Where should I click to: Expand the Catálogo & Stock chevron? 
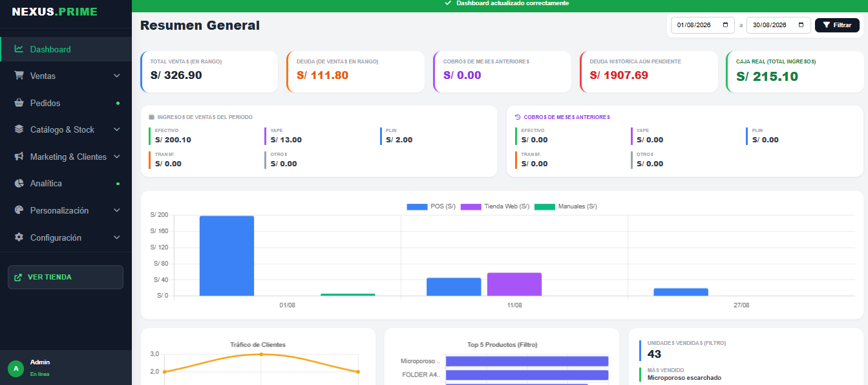coord(117,129)
